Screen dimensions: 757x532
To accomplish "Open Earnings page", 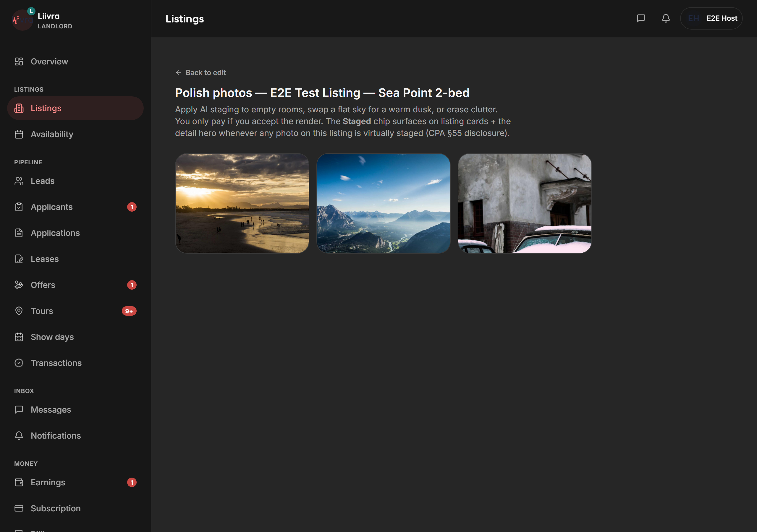I will [x=75, y=483].
